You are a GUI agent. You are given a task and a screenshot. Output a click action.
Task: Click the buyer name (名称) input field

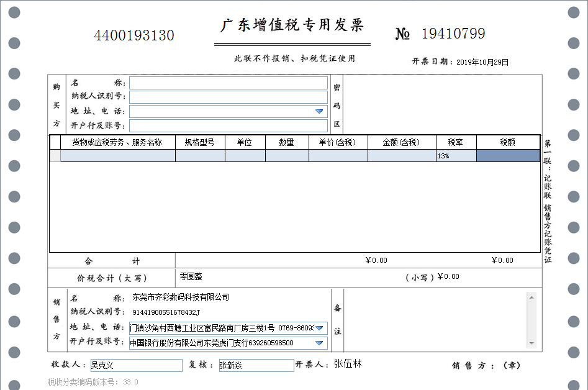[x=228, y=83]
